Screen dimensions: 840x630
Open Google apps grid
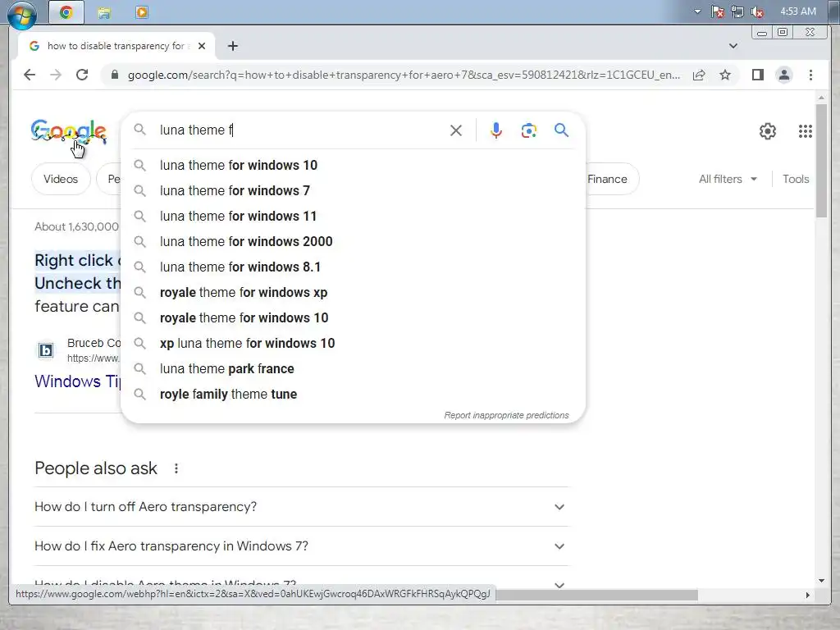[806, 131]
